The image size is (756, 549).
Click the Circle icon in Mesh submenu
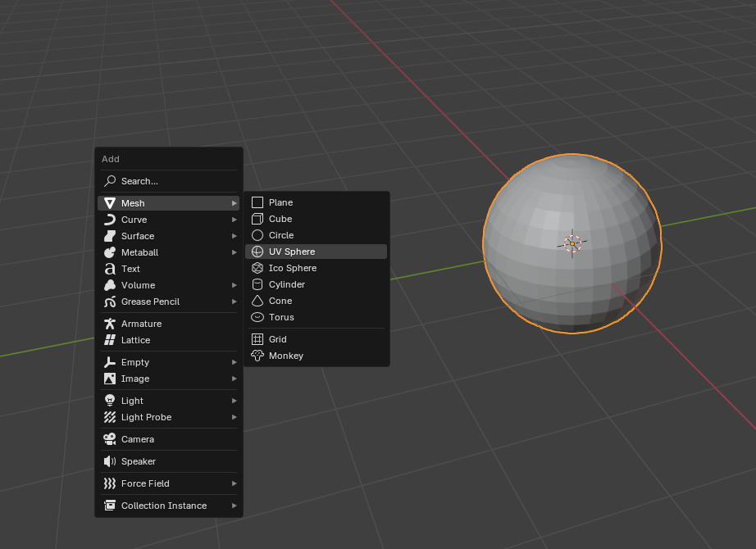point(257,236)
